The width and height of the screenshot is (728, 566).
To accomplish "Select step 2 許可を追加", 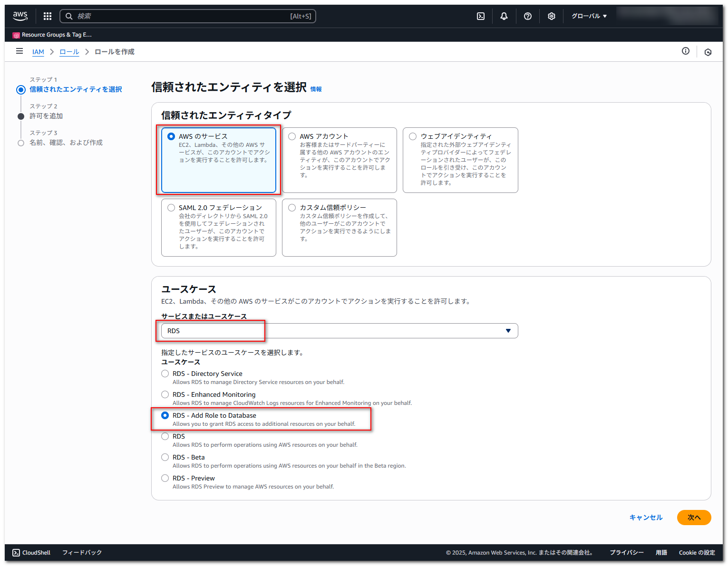I will click(46, 116).
